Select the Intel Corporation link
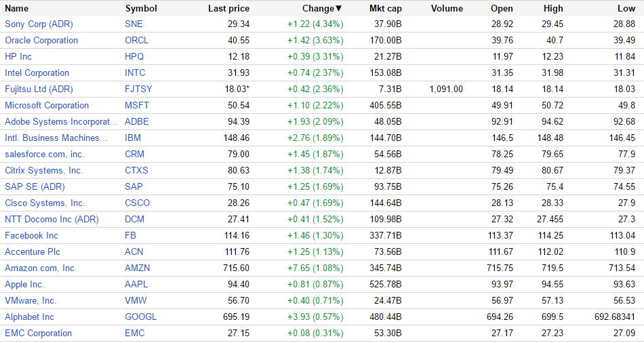The height and width of the screenshot is (343, 644). click(x=37, y=73)
